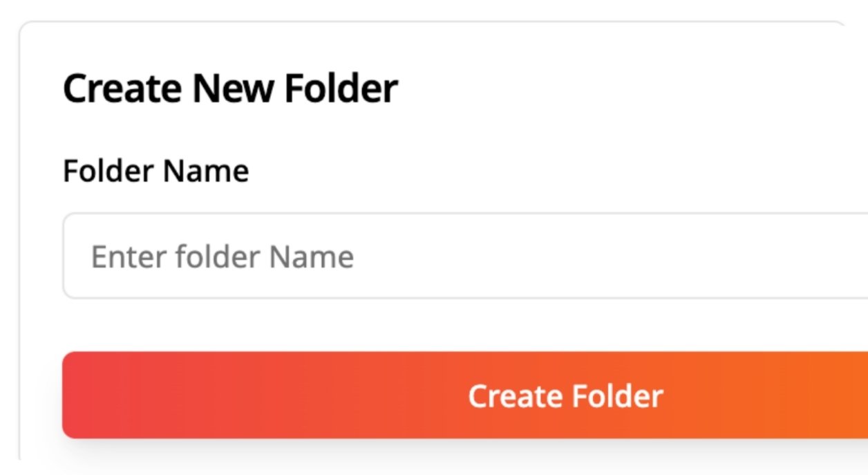Click the white "Create Folder" button text

[566, 396]
